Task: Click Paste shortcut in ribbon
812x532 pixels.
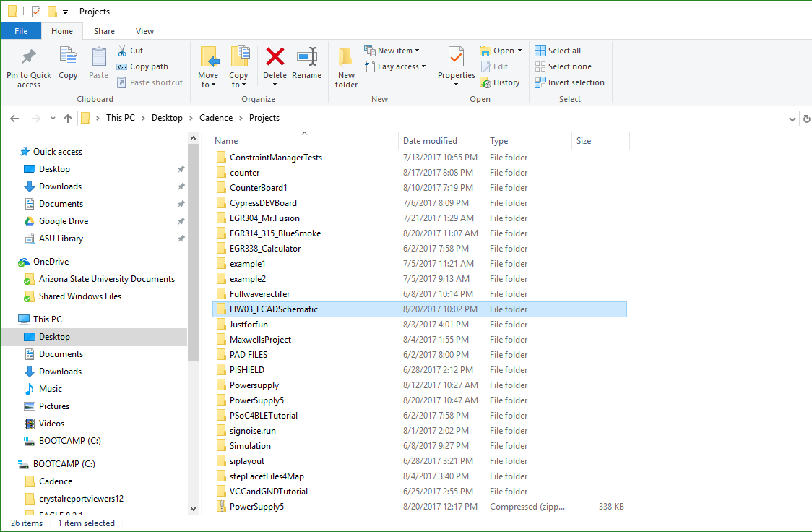Action: 150,82
